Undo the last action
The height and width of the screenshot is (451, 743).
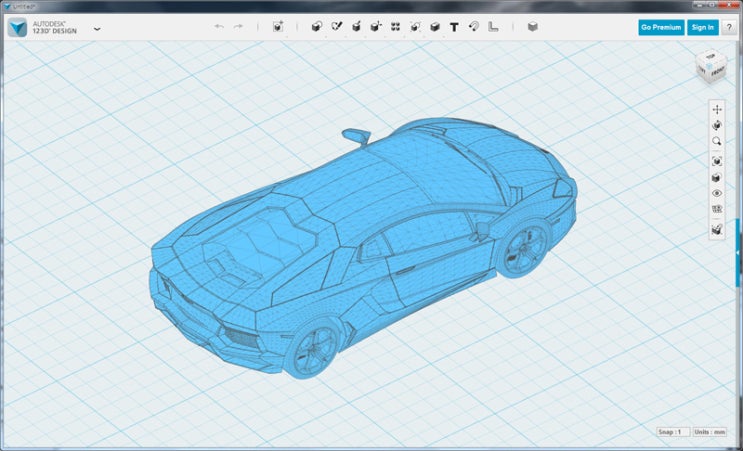coord(219,27)
